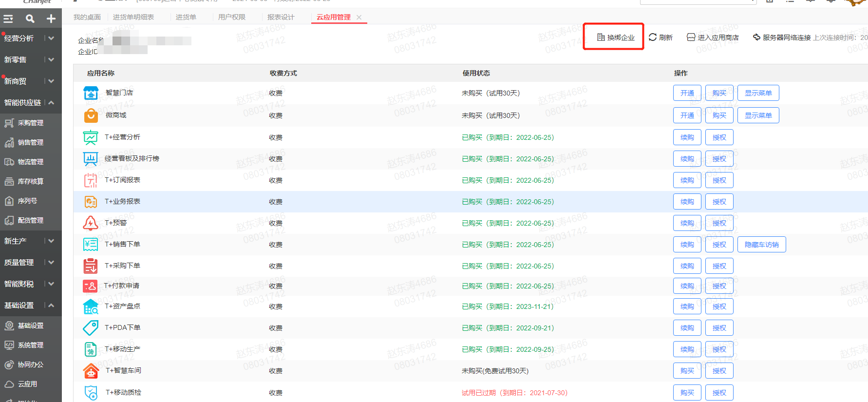Image resolution: width=868 pixels, height=402 pixels.
Task: Click 显示菜单 for 微商城
Action: [x=758, y=115]
